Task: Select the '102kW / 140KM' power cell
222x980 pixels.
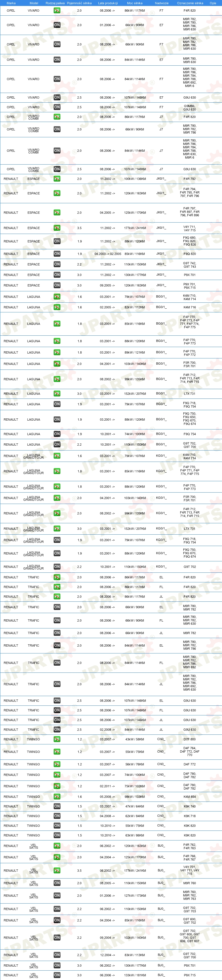Action: (x=135, y=938)
